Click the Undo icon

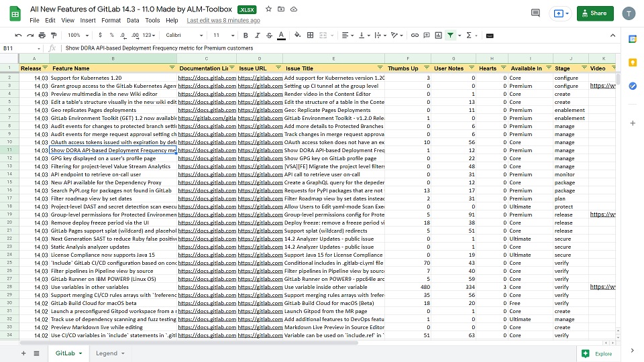tap(18, 36)
